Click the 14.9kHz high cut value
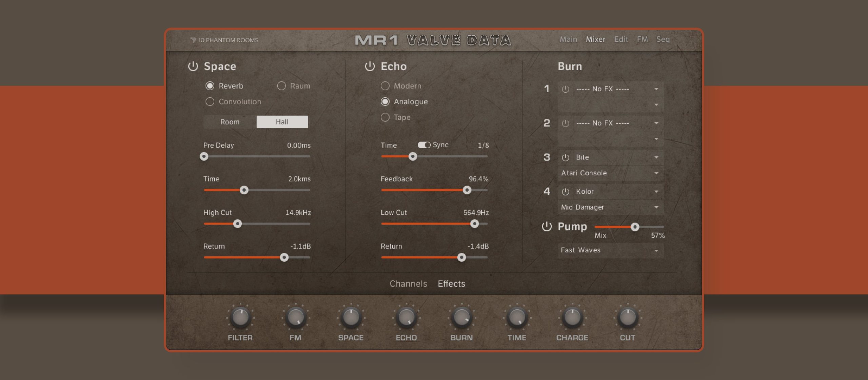The width and height of the screenshot is (868, 380). pyautogui.click(x=298, y=212)
